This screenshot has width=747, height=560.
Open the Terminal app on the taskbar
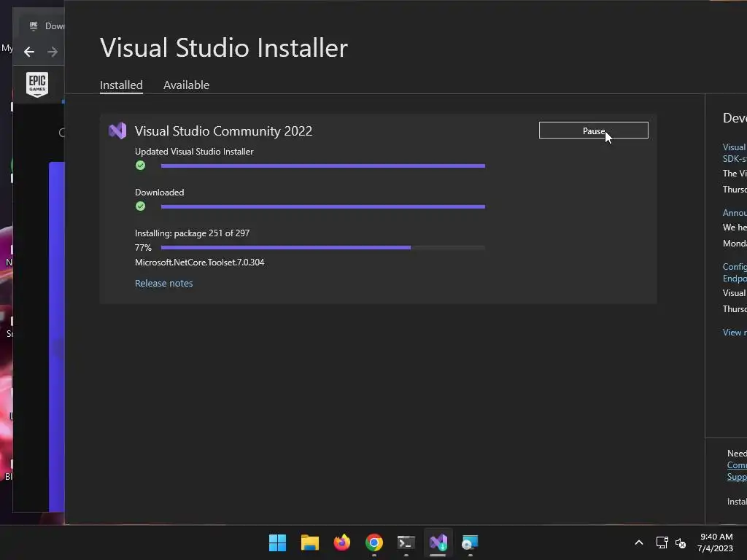click(406, 542)
